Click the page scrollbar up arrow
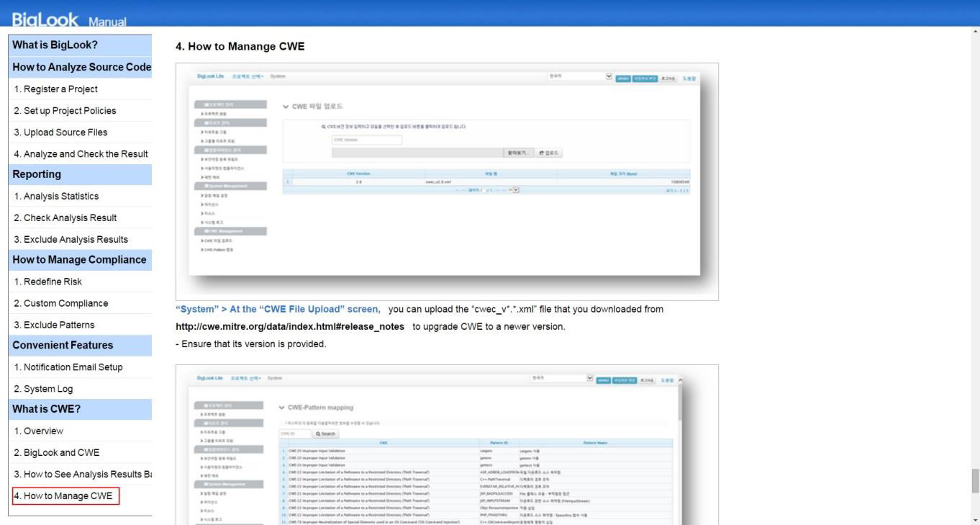 click(x=975, y=32)
